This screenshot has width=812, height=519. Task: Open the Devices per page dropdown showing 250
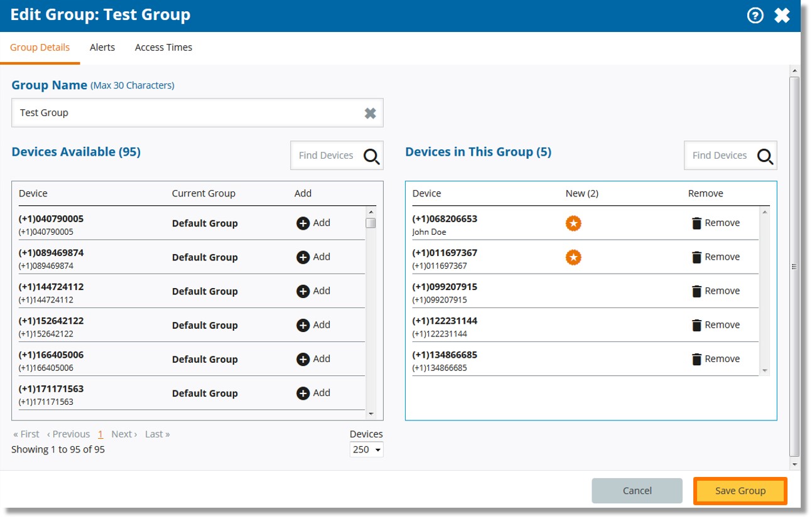(x=366, y=449)
